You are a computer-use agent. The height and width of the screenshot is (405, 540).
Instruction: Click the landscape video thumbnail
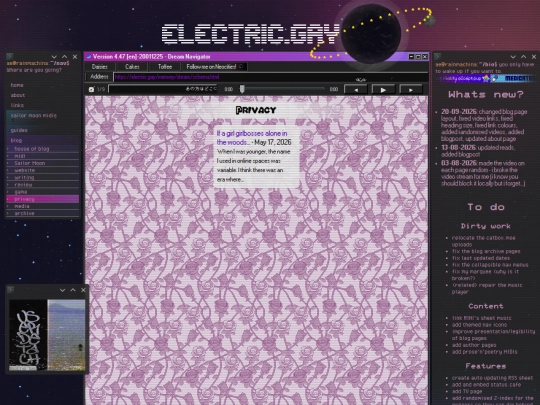point(66,335)
